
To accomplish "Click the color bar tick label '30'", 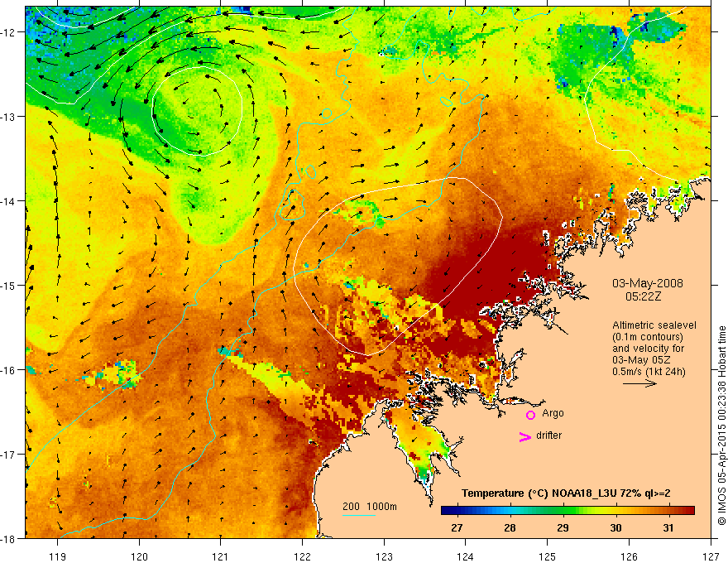I will pyautogui.click(x=615, y=527).
